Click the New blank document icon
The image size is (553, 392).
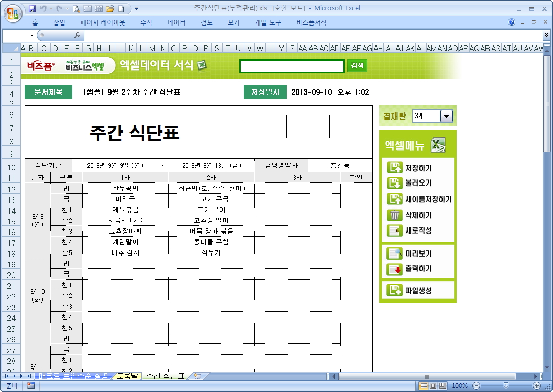[x=121, y=9]
